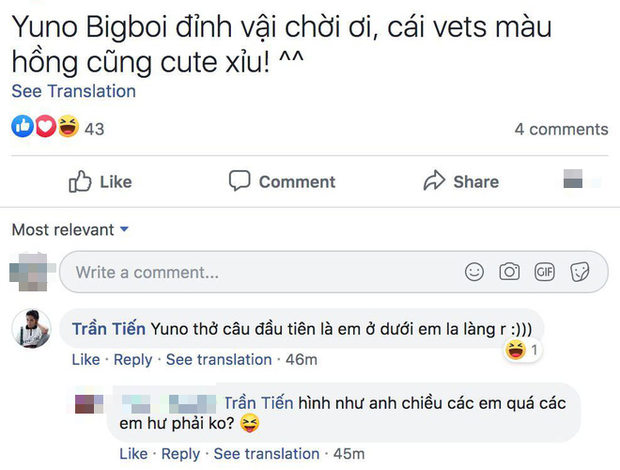Screen dimensions: 620x470
Task: Like Trần Tiến's comment about Yuno
Action: click(86, 360)
